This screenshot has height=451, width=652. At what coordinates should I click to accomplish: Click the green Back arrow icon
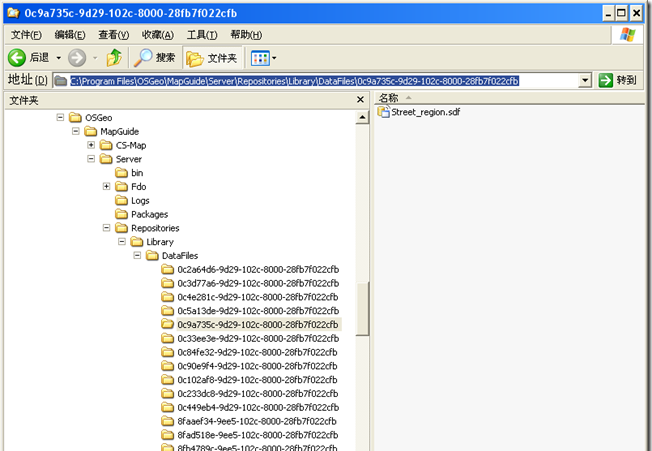[17, 58]
